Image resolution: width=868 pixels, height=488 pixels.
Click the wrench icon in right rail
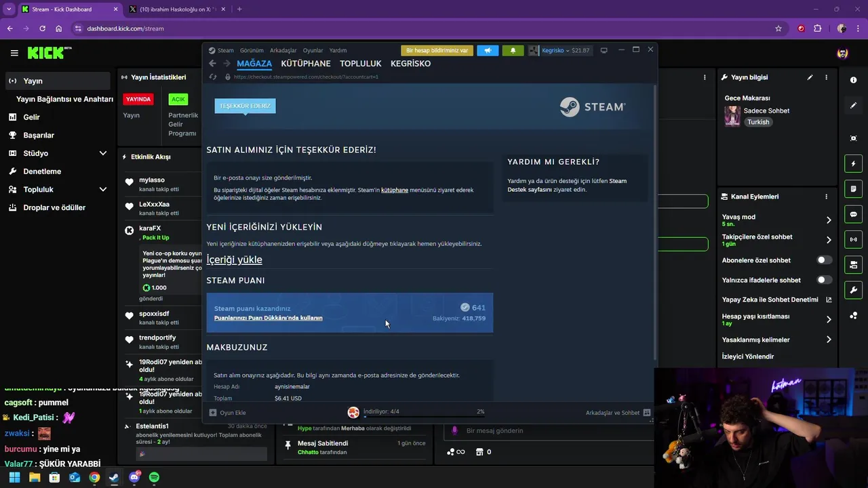pyautogui.click(x=853, y=290)
